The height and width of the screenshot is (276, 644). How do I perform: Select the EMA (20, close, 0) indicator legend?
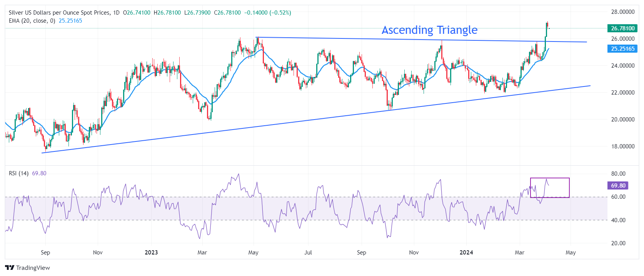tap(32, 21)
